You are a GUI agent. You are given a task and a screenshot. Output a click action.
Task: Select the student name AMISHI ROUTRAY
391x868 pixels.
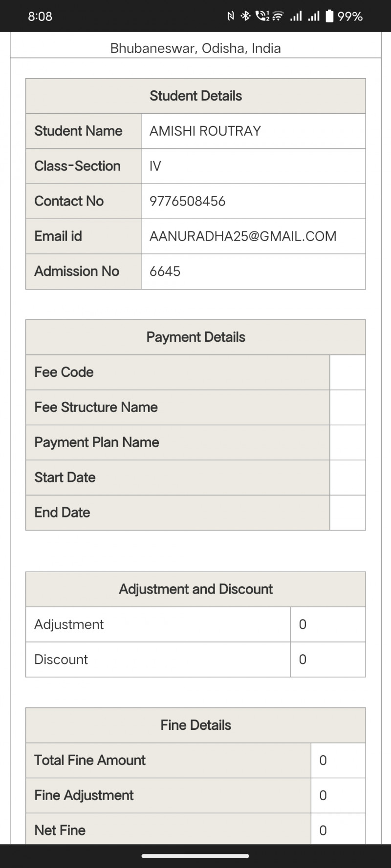(x=205, y=131)
